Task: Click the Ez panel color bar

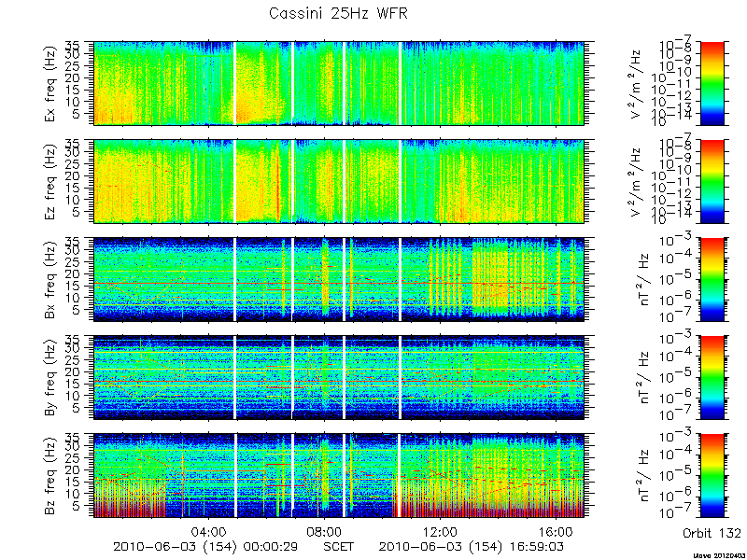Action: point(712,181)
